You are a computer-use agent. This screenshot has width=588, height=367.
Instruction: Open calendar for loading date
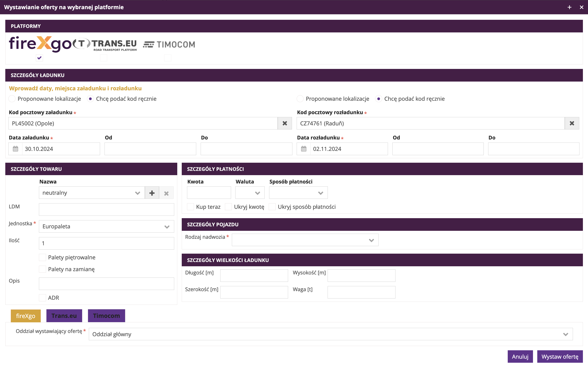tap(15, 149)
